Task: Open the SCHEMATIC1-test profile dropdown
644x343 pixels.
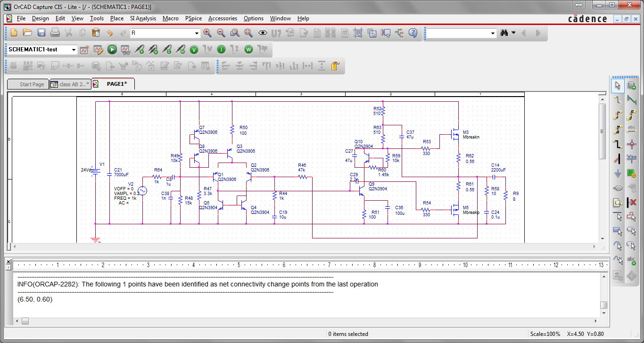Action: (x=74, y=49)
